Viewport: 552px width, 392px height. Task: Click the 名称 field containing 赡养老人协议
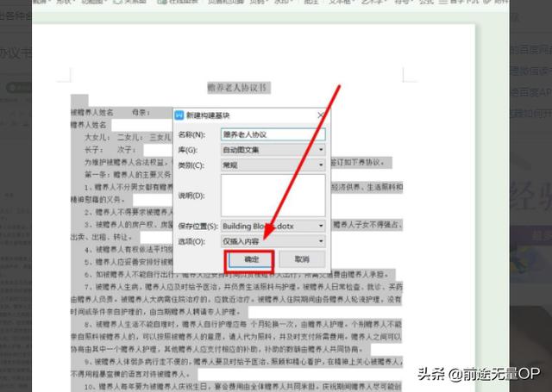point(273,134)
